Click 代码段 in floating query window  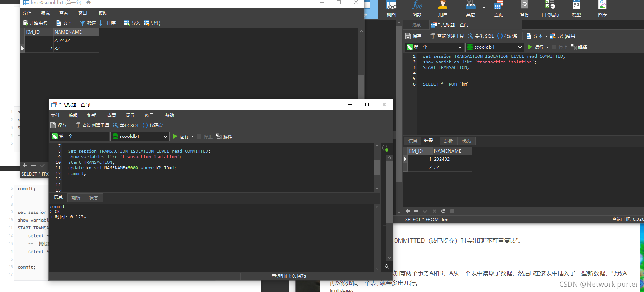point(153,126)
